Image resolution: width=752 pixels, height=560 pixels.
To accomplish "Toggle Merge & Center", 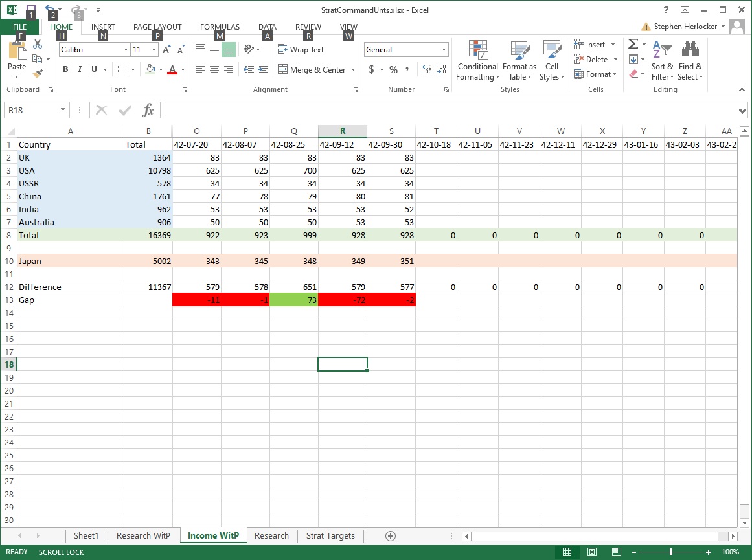I will [x=312, y=69].
